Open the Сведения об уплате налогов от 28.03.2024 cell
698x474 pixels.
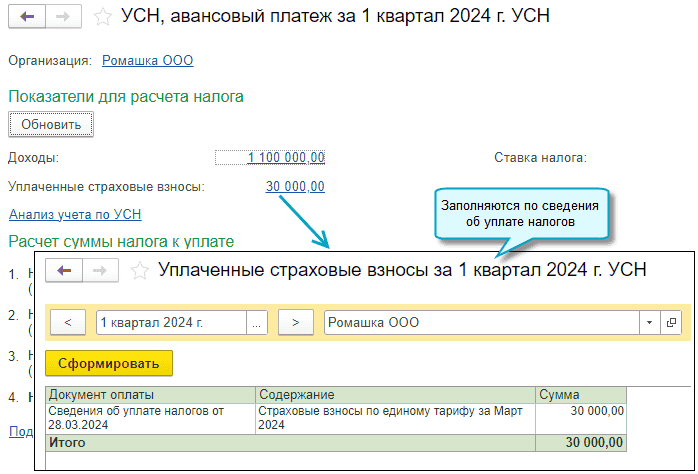click(x=150, y=418)
